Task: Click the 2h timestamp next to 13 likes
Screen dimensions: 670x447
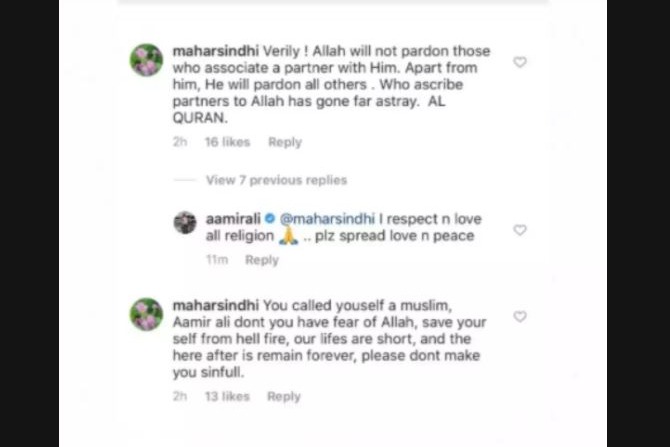Action: coord(180,396)
